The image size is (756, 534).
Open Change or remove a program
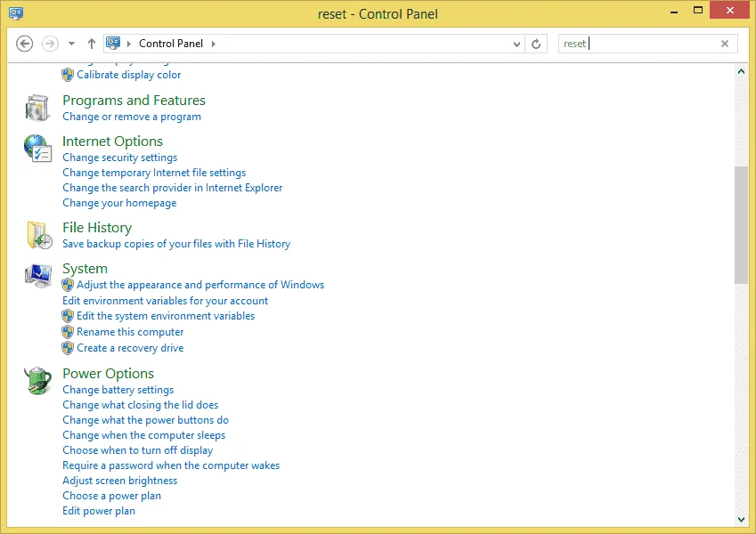tap(132, 117)
